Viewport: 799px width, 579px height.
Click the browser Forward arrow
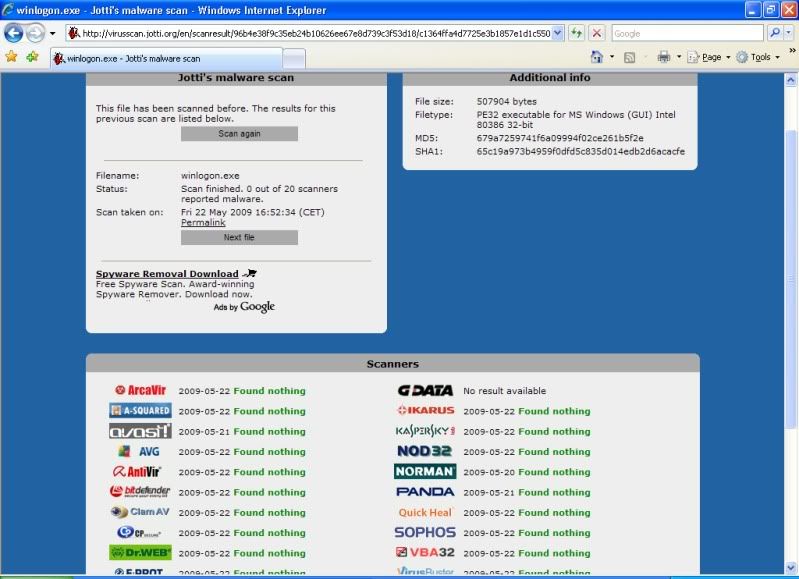35,34
